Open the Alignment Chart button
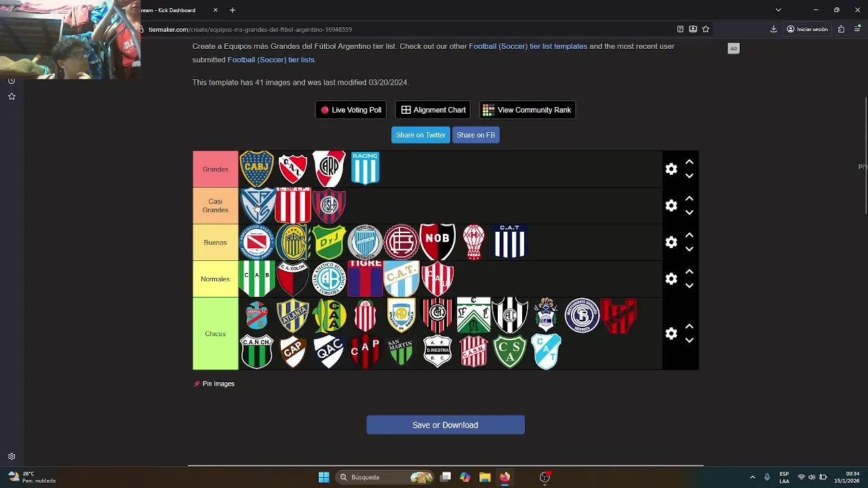The width and height of the screenshot is (868, 488). pyautogui.click(x=433, y=110)
